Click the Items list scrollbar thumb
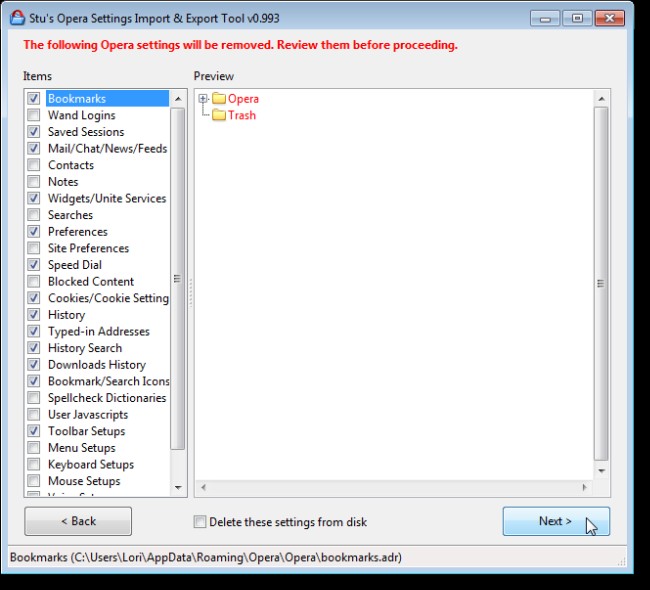650x590 pixels. click(x=178, y=279)
